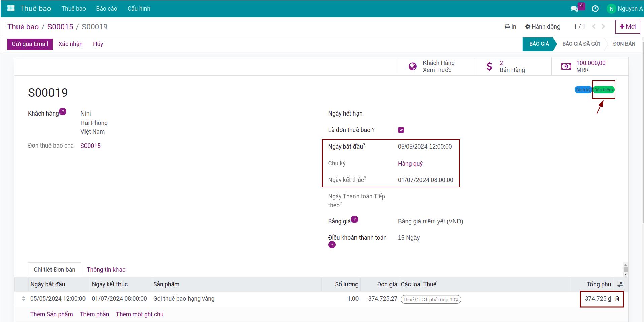This screenshot has height=322, width=644.
Task: Delete the order line with trash icon
Action: pos(617,299)
